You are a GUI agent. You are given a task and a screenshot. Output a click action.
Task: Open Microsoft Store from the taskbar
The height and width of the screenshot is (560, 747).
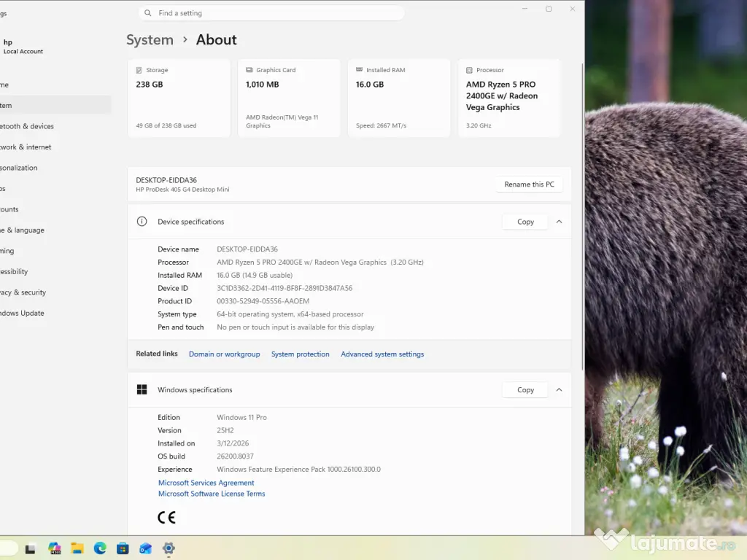pos(123,548)
